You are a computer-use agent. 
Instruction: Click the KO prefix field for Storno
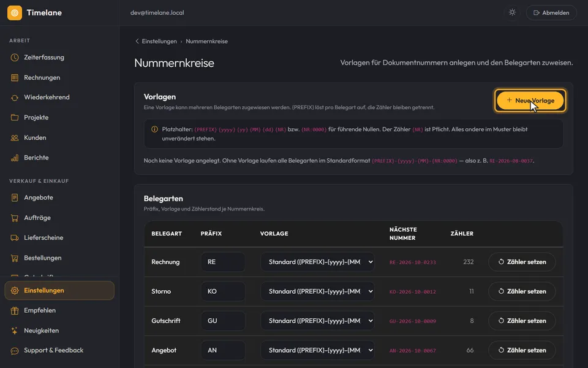[x=223, y=291]
